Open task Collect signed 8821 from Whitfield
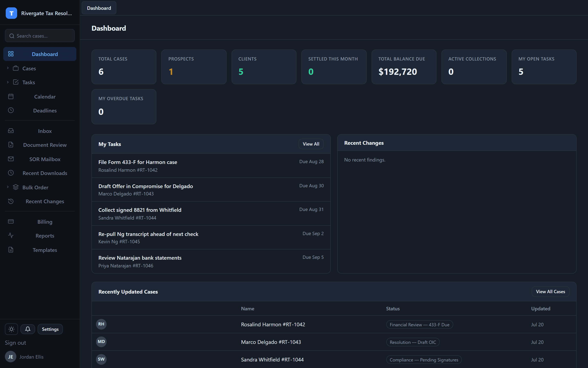588x368 pixels. click(211, 213)
